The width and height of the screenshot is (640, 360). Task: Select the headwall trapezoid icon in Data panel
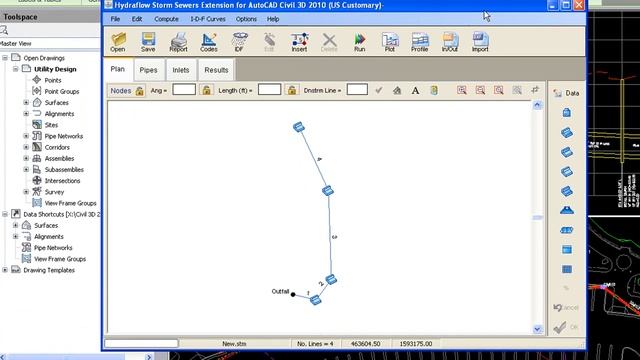(567, 210)
